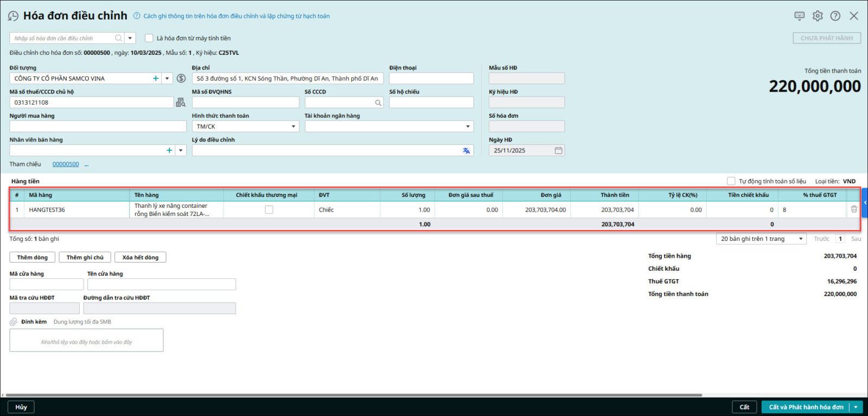This screenshot has height=416, width=868.
Task: Open the Tài khoản ngân hàng dropdown
Action: click(468, 126)
